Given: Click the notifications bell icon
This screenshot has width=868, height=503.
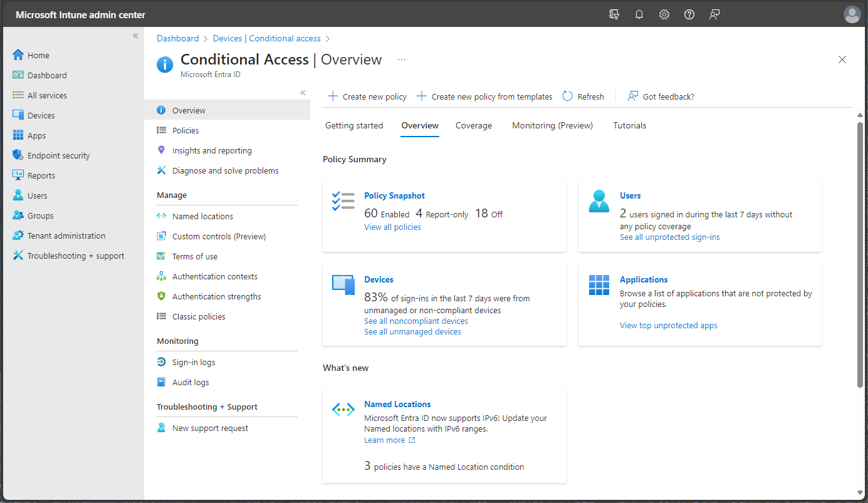Looking at the screenshot, I should pyautogui.click(x=639, y=14).
